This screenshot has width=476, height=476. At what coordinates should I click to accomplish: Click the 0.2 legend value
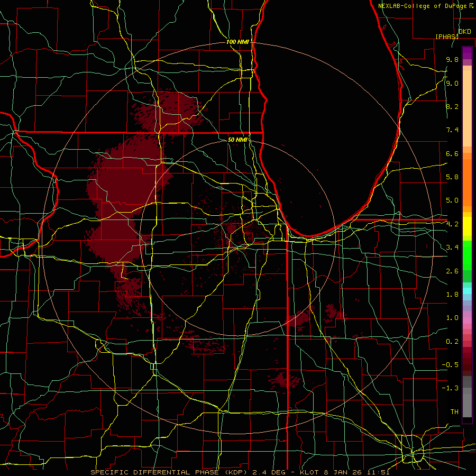click(452, 342)
